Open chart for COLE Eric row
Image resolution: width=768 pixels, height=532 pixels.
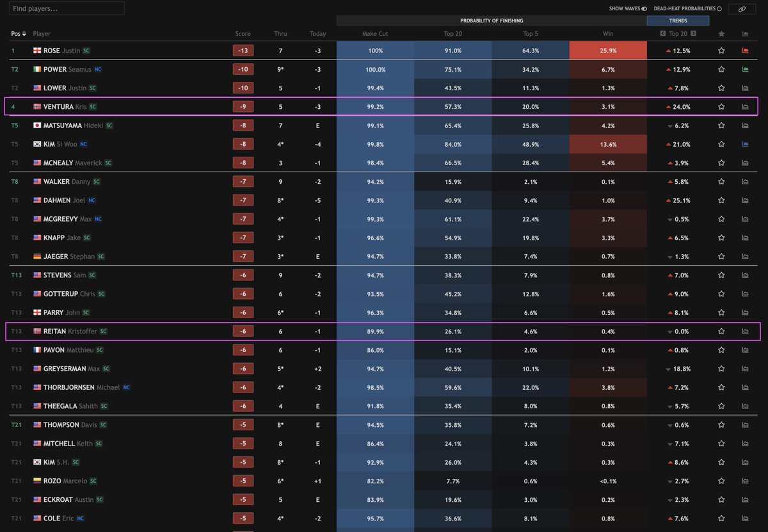pos(745,518)
